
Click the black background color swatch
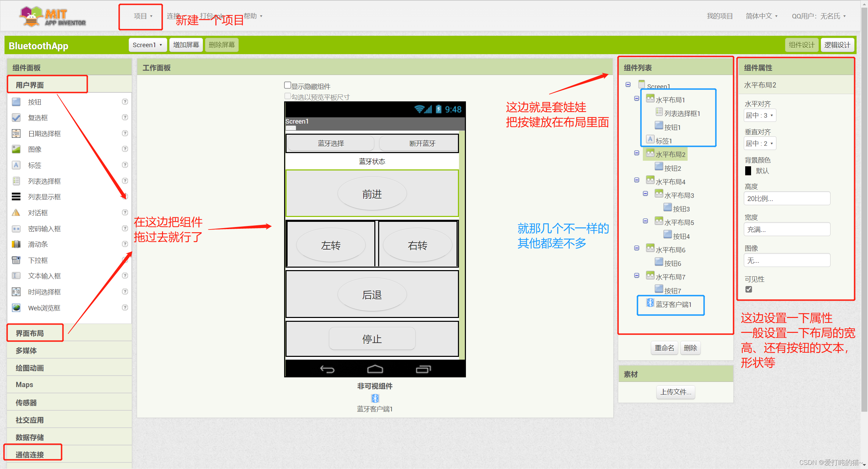coord(748,171)
